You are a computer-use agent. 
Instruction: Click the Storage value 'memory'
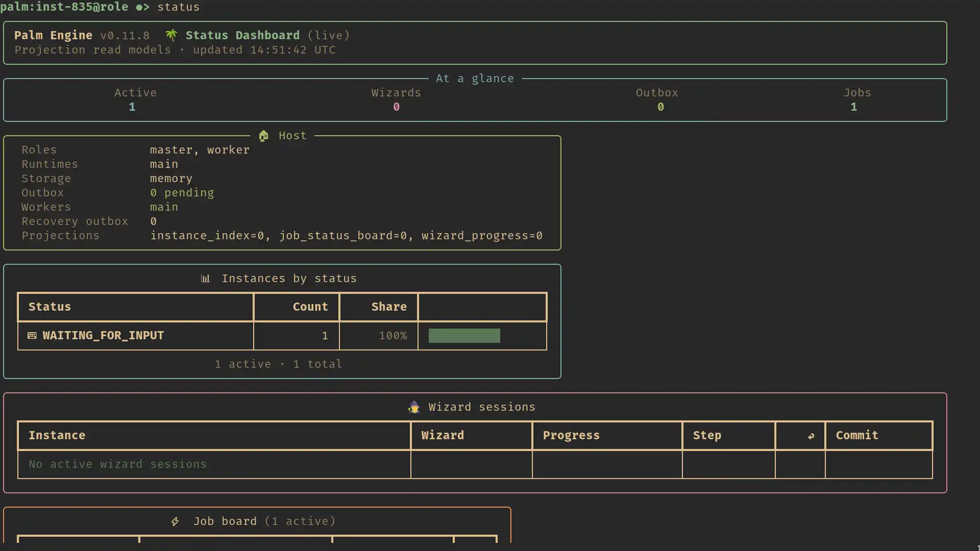[x=171, y=179]
